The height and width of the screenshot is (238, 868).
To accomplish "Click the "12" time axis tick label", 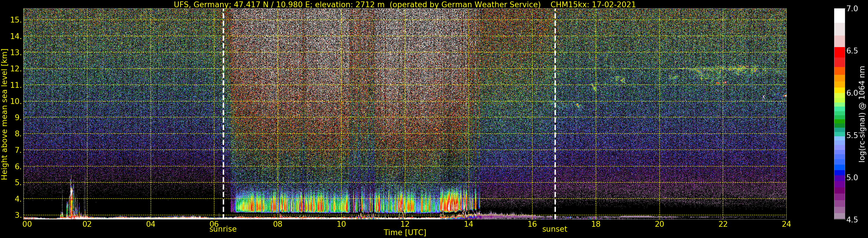I will [405, 224].
